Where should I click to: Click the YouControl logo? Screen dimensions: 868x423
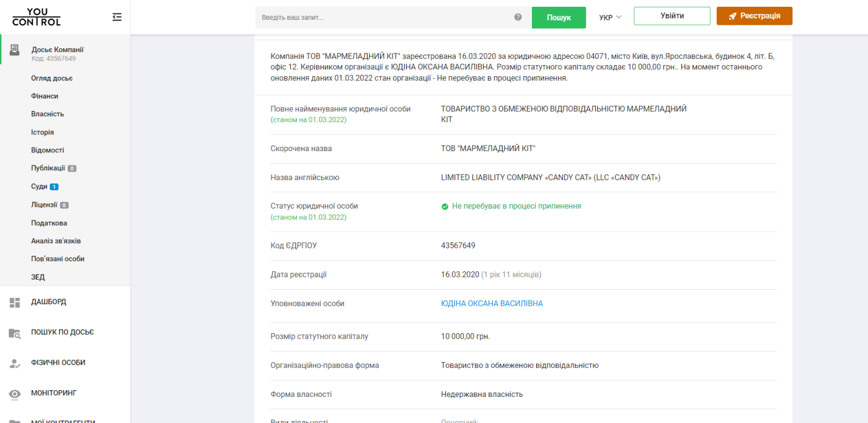(37, 17)
